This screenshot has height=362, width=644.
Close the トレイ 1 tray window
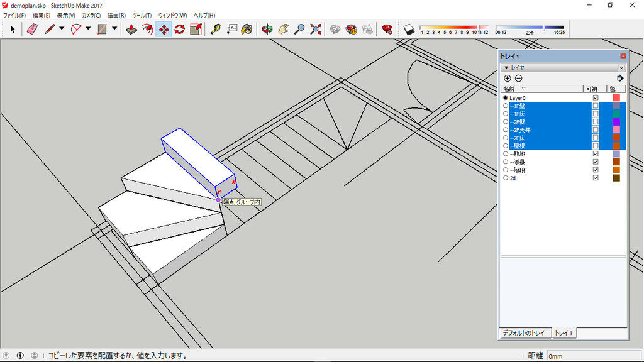click(x=623, y=56)
